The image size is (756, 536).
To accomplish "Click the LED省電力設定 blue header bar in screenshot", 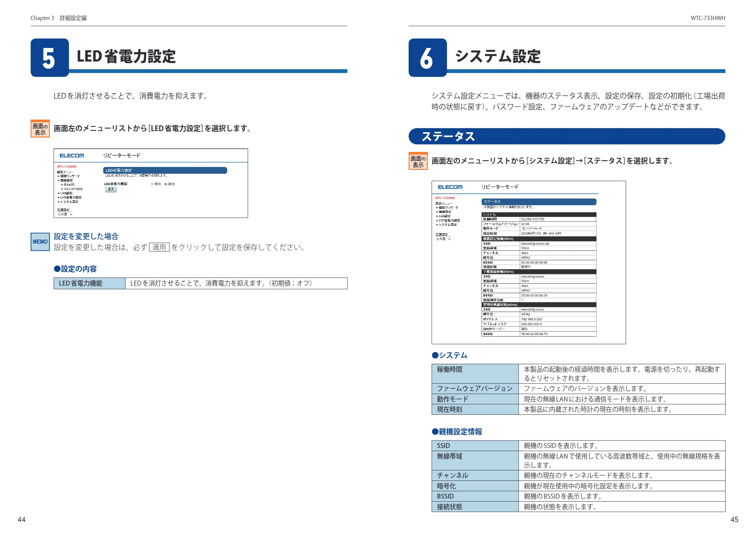I will click(x=165, y=170).
